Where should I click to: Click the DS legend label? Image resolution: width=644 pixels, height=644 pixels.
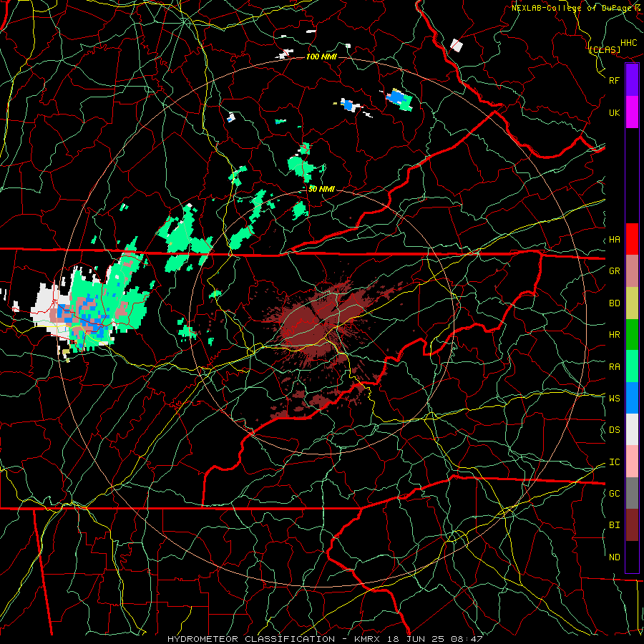click(614, 429)
